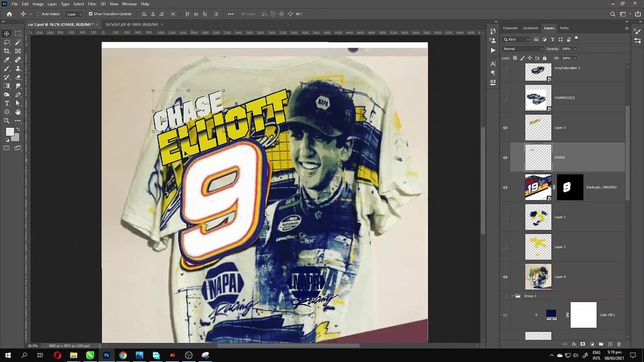
Task: Open the File menu
Action: 15,4
